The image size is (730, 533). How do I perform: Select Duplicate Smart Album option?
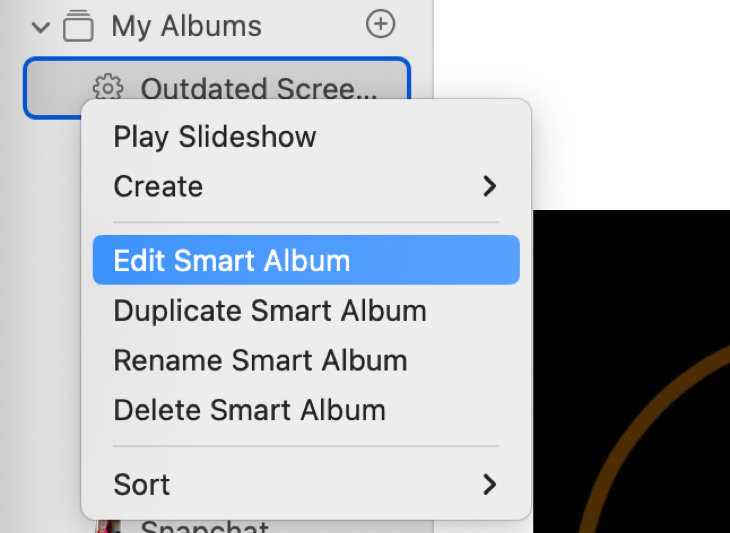point(270,310)
